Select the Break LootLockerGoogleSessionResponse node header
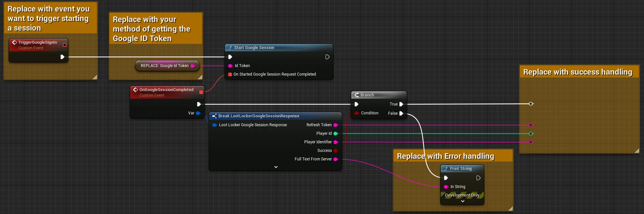The image size is (644, 214). coord(276,116)
